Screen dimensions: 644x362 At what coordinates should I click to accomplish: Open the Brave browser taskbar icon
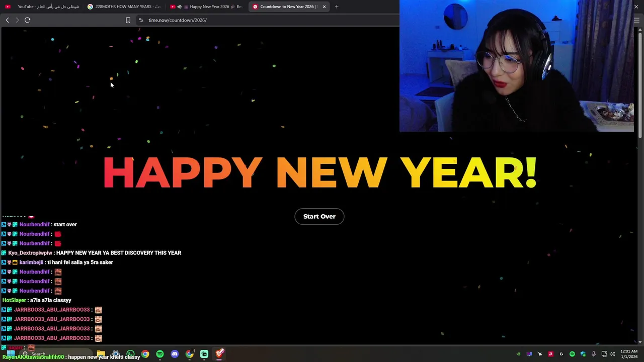(219, 354)
